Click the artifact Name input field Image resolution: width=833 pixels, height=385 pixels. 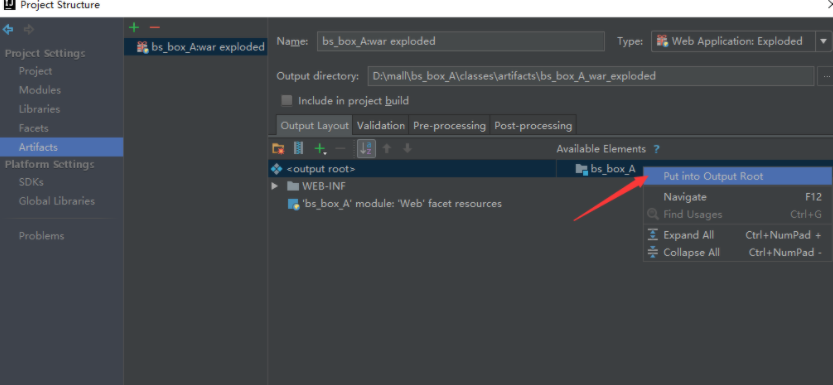[461, 41]
